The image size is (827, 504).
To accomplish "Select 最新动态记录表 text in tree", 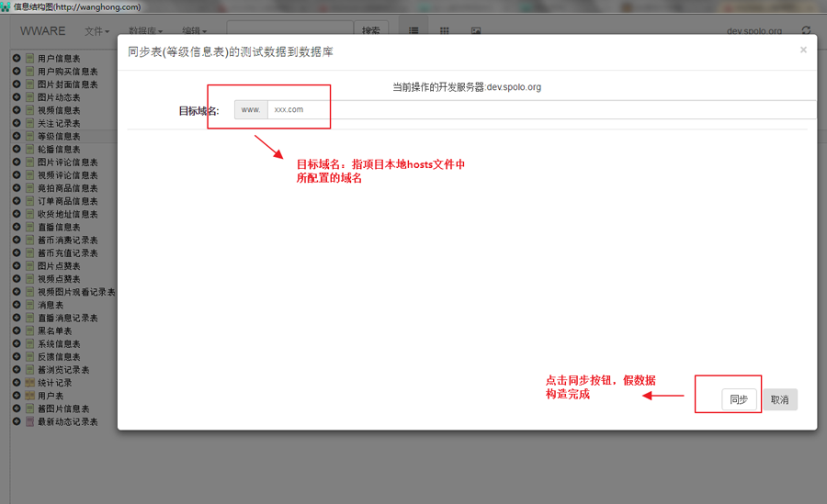I will 67,421.
